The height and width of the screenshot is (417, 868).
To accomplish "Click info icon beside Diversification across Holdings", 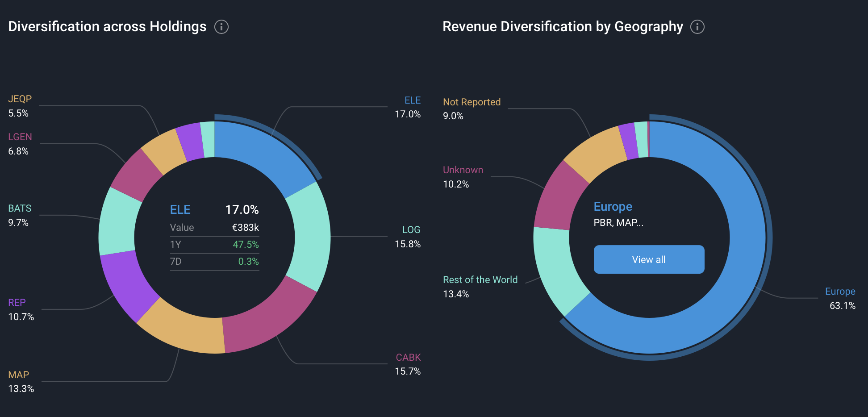I will (221, 27).
